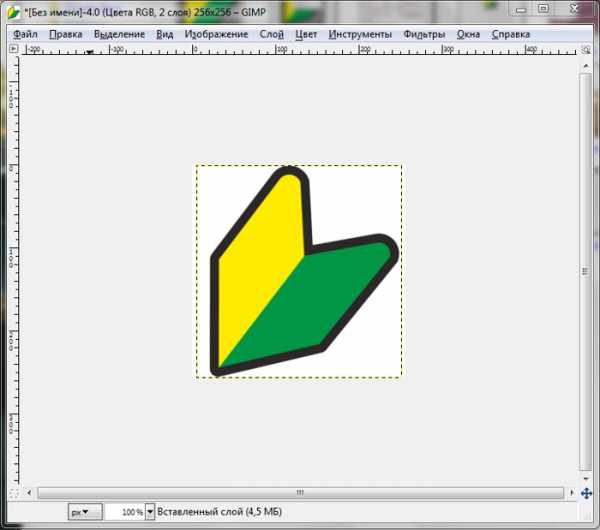Open the Изображение menu

[x=216, y=34]
